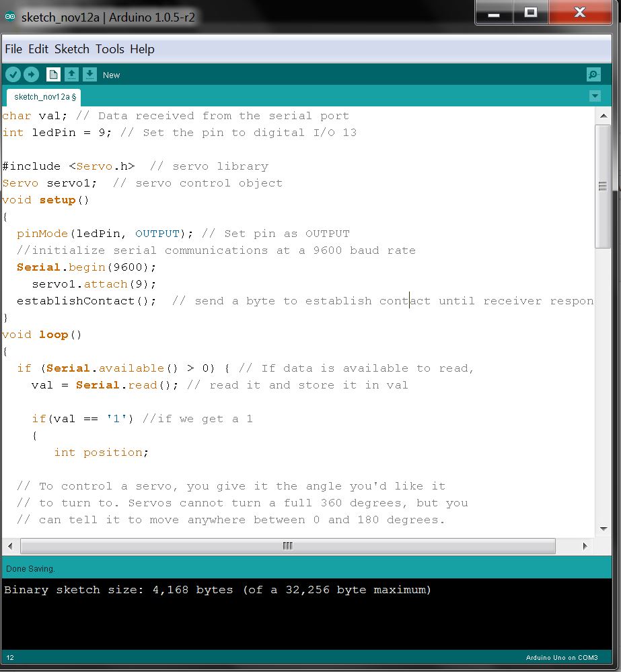The width and height of the screenshot is (621, 672).
Task: Click the 'pinMode(ledPin, OUTPUT);' line
Action: (183, 234)
